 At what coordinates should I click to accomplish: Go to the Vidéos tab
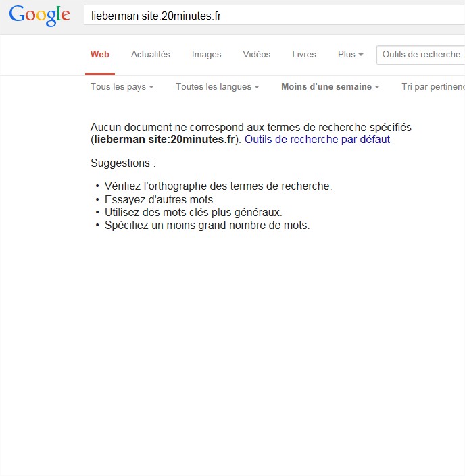[257, 54]
